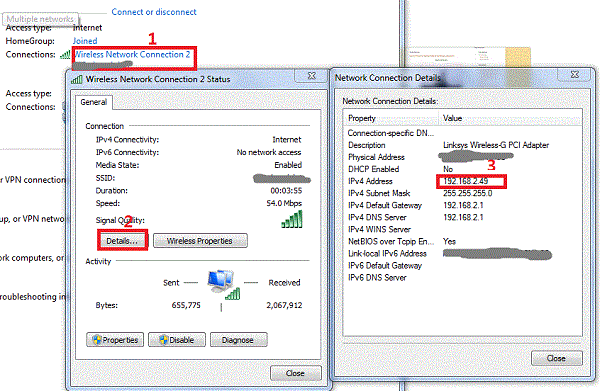
Task: Click the Speed value 54.0 Mbps
Action: (x=284, y=203)
